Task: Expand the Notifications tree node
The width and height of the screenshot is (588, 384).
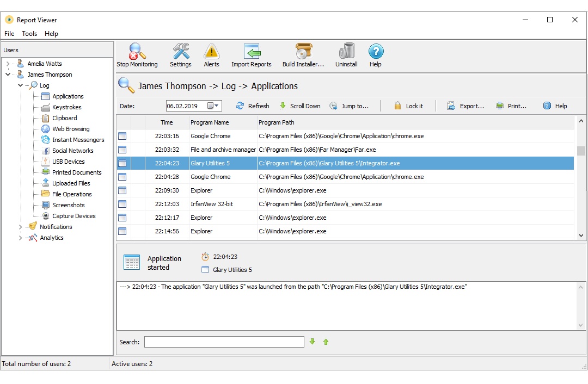Action: tap(21, 227)
